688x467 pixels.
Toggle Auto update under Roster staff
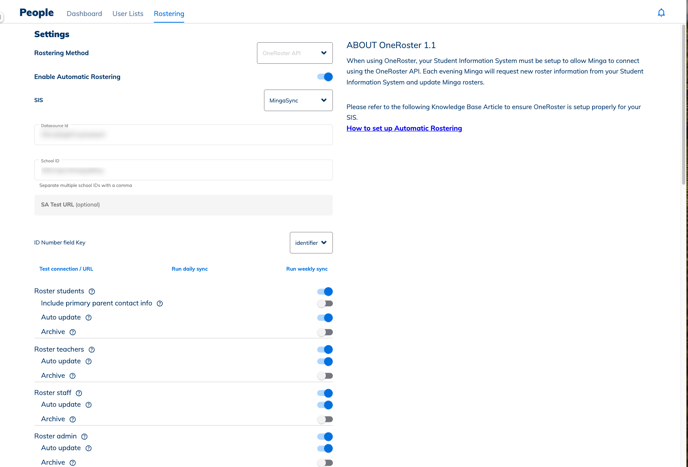325,405
